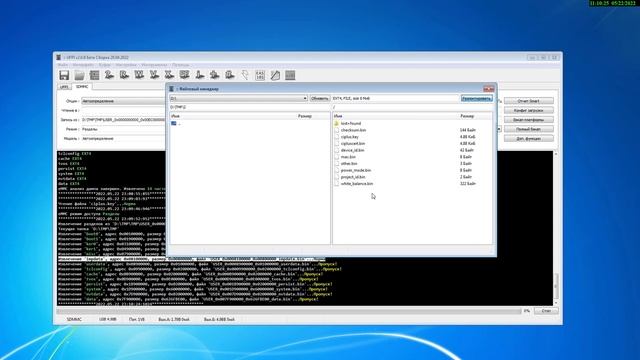The height and width of the screenshot is (360, 640).
Task: Click the toolbar icon marked with letter X
Action: point(169,75)
